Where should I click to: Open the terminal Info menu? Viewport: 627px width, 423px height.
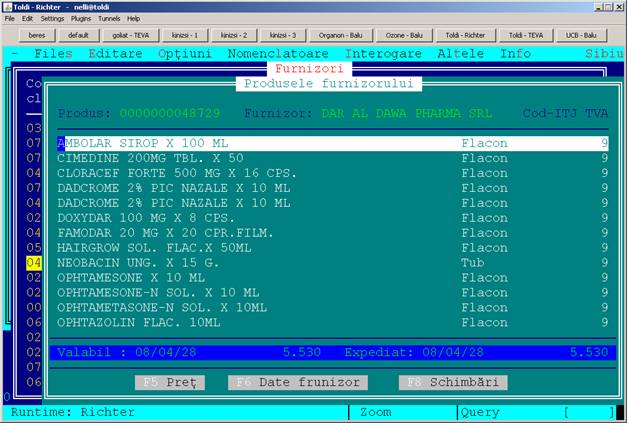515,54
